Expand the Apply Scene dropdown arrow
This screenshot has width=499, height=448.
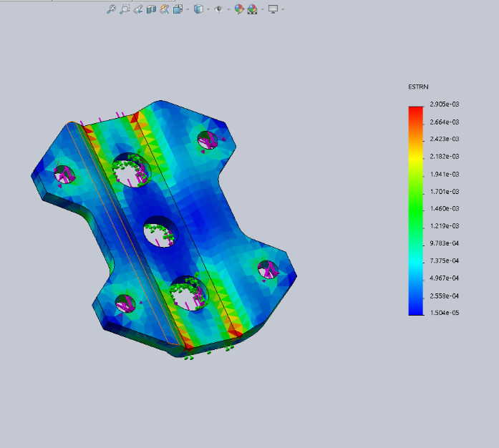(261, 9)
